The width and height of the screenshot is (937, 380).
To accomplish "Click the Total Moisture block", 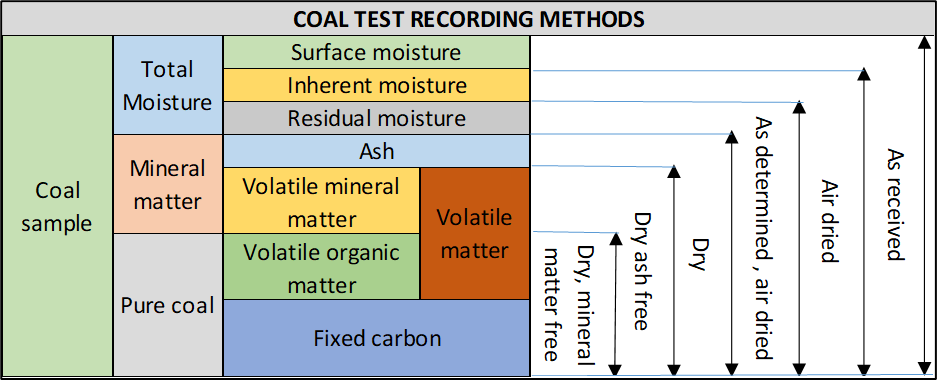I will 168,85.
